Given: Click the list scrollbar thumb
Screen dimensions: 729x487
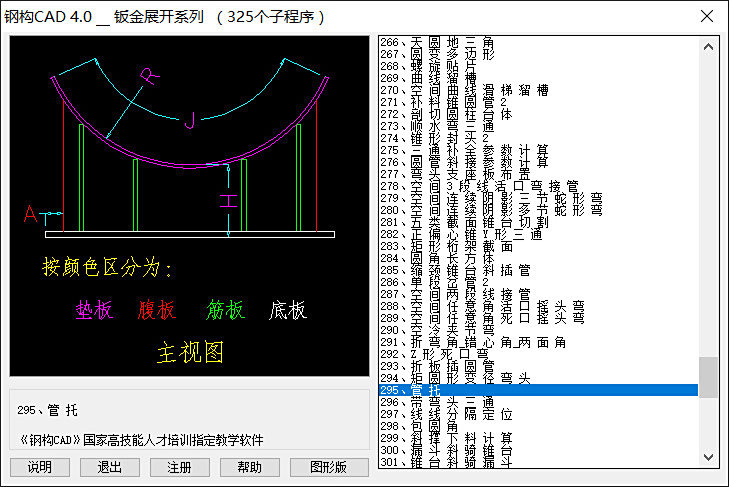Looking at the screenshot, I should click(708, 377).
